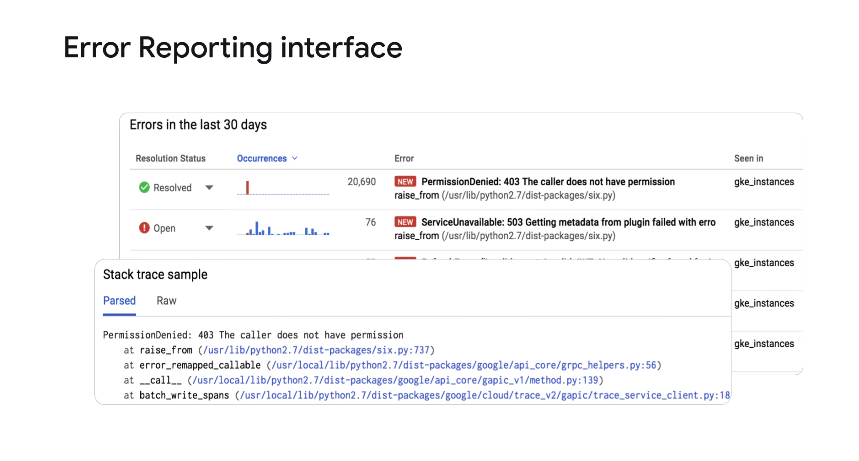Switch to the Parsed stack trace tab
859x461 pixels.
119,301
